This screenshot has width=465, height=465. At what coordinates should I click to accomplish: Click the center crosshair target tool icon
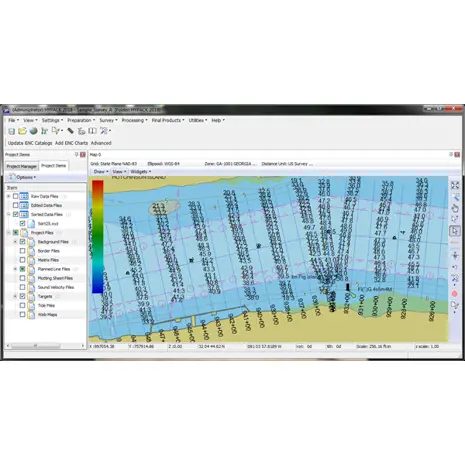tap(455, 256)
